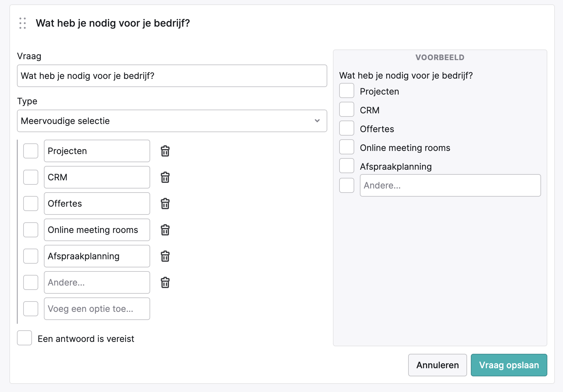Save the question with 'Vraag opslaan'

coord(509,365)
